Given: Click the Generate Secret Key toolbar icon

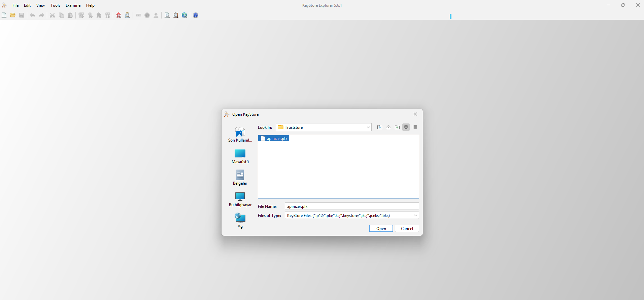Looking at the screenshot, I should point(90,15).
